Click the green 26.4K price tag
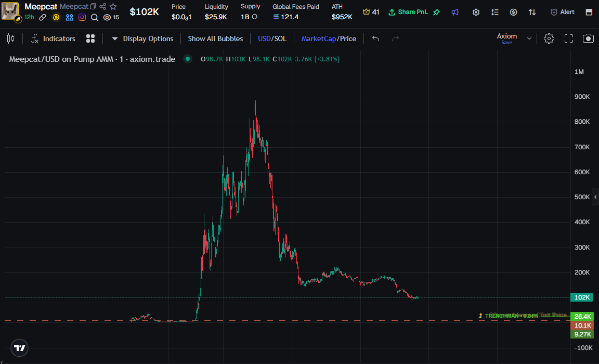This screenshot has width=599, height=364. pos(582,316)
